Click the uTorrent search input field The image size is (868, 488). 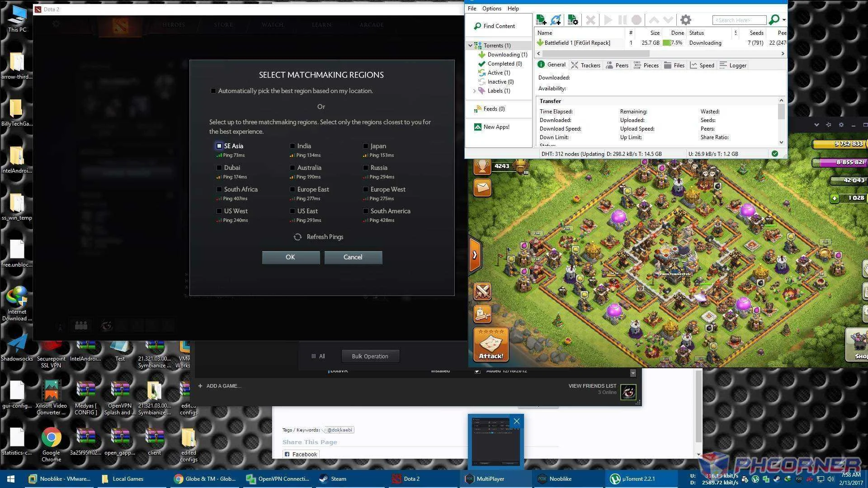click(x=739, y=20)
